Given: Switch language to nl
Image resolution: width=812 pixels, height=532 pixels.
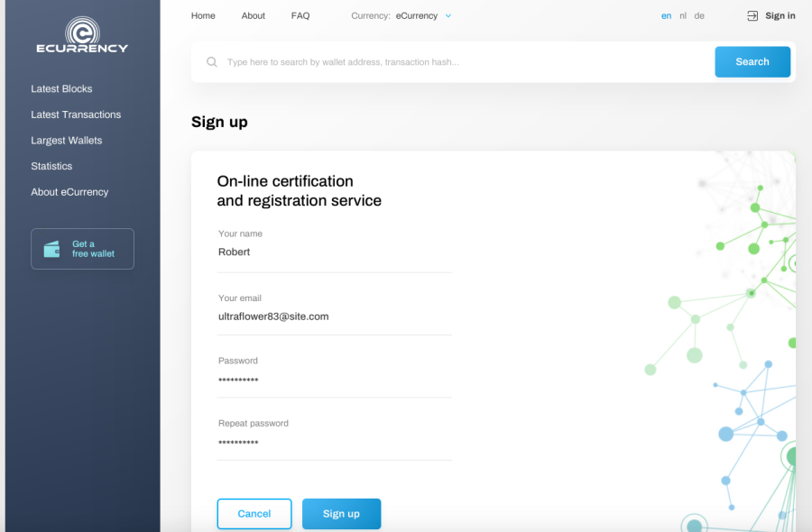Looking at the screenshot, I should (x=683, y=16).
